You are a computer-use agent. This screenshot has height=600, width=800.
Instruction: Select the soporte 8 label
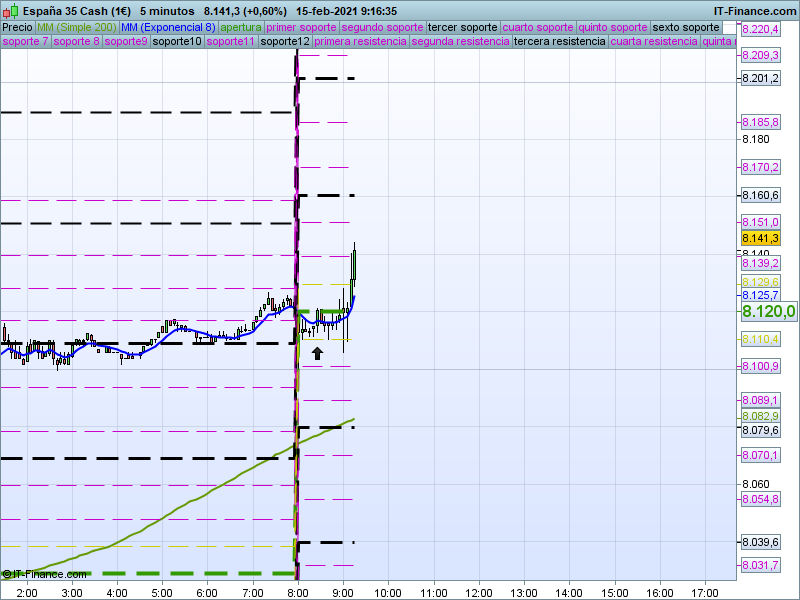click(x=76, y=41)
